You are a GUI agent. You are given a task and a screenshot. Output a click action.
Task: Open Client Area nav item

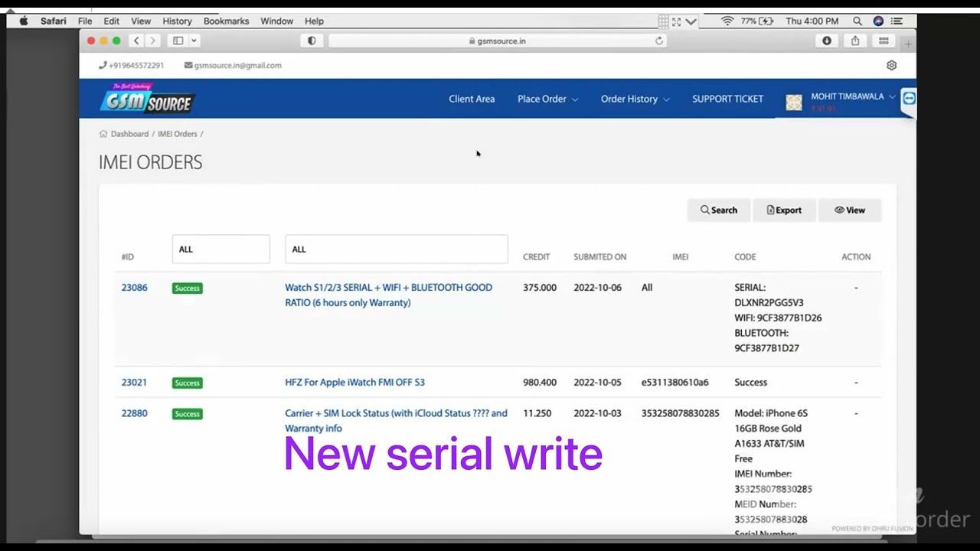[x=472, y=99]
